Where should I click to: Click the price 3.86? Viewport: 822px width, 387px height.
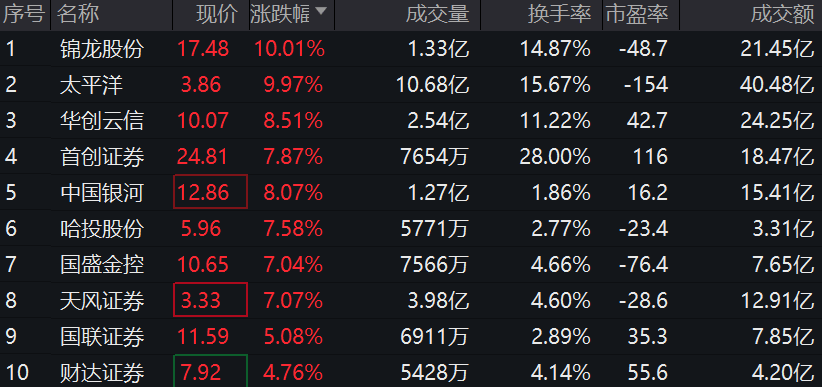pyautogui.click(x=201, y=85)
